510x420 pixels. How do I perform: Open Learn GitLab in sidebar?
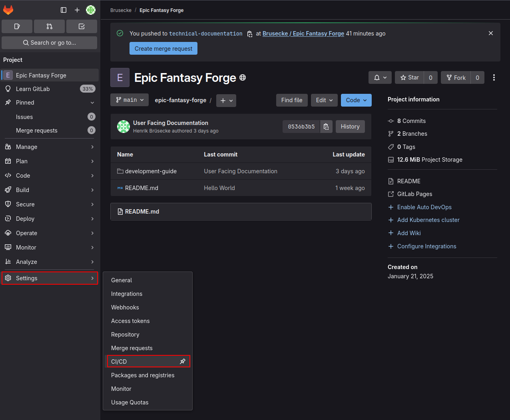(50, 89)
